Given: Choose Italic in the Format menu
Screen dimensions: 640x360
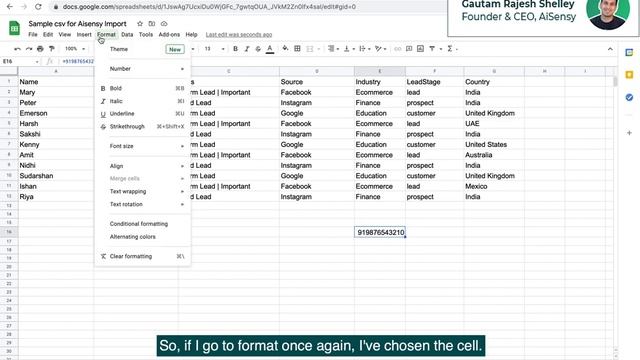Looking at the screenshot, I should coord(143,101).
